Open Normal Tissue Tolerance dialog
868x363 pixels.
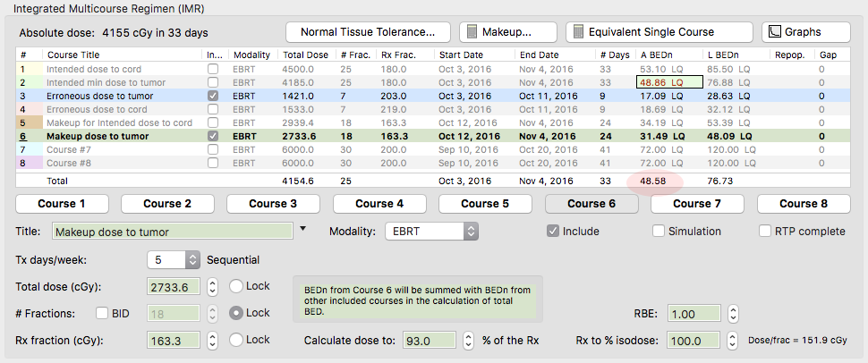(x=368, y=32)
